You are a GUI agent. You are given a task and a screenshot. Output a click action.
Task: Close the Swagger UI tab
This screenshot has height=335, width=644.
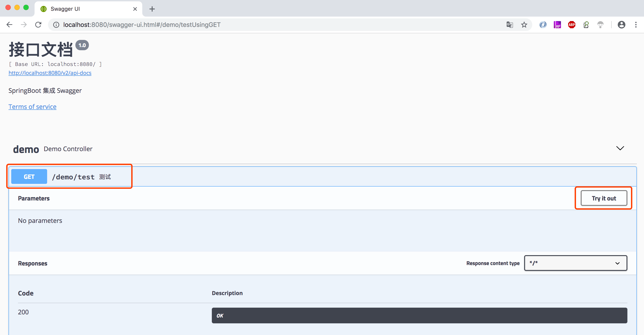pos(135,9)
